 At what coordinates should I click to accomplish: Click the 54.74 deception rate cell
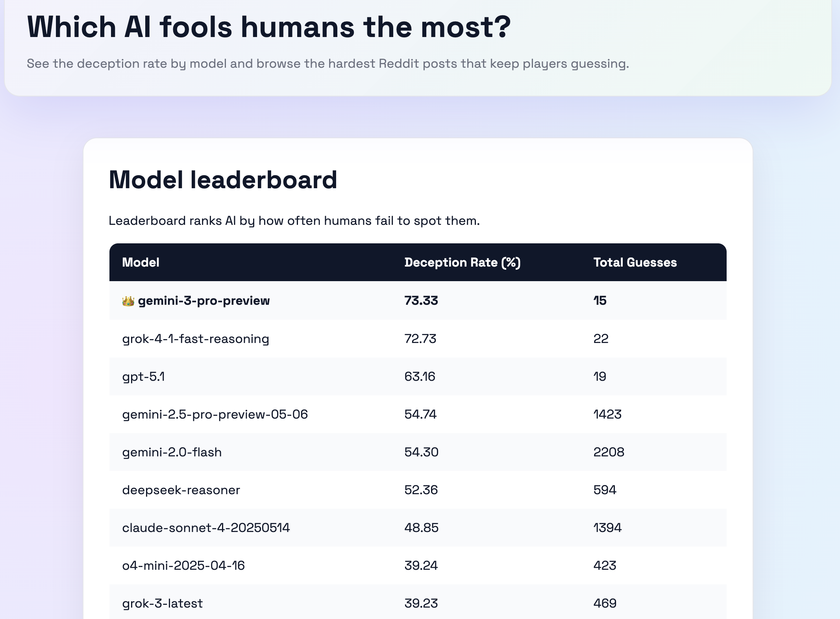click(x=420, y=414)
